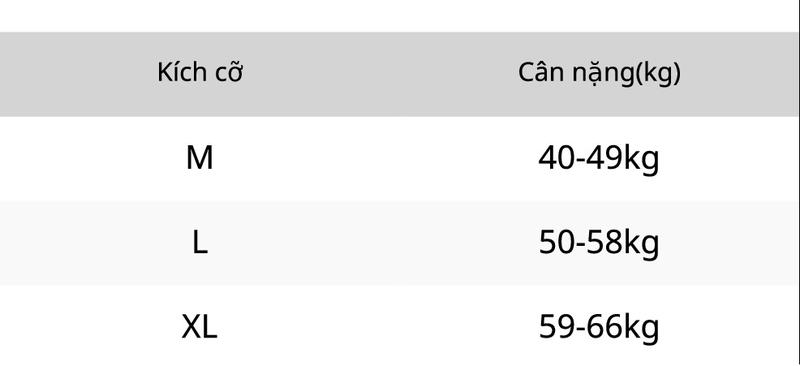Click the "kg" suffix in the XL row
The height and width of the screenshot is (366, 800).
tap(642, 329)
